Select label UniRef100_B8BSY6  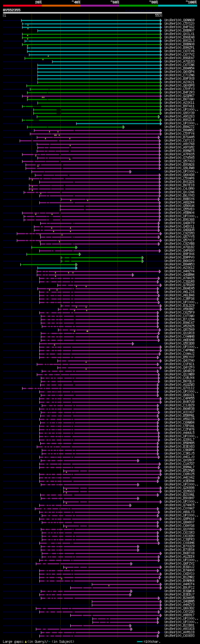(179, 199)
